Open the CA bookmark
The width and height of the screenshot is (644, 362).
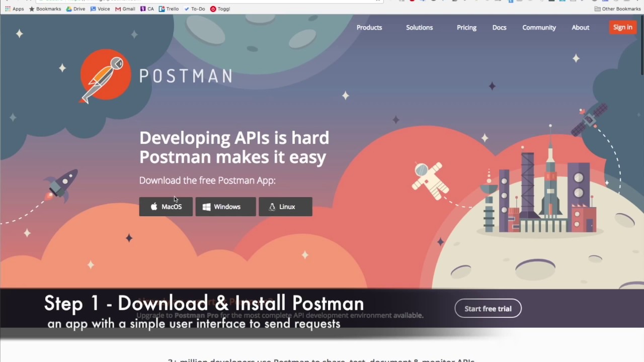[x=147, y=9]
